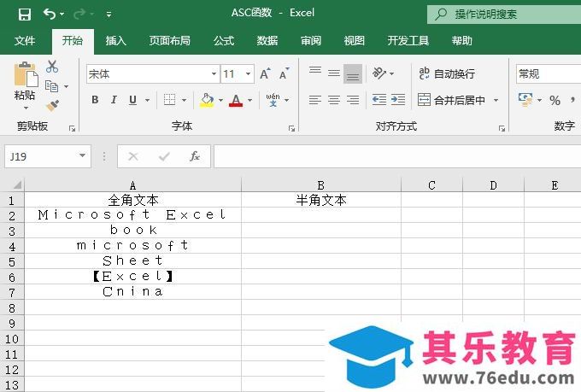Switch to the 审阅 tab
This screenshot has width=581, height=392.
point(310,41)
